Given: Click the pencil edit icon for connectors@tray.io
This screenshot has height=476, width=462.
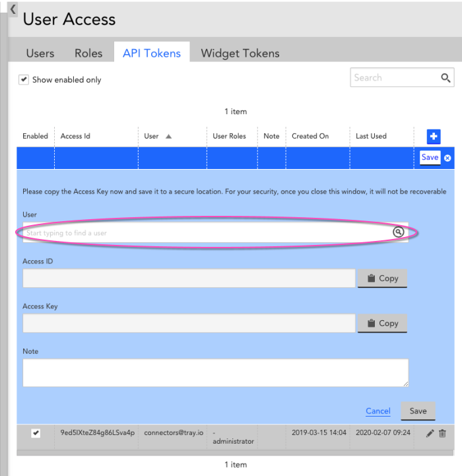Looking at the screenshot, I should click(430, 434).
